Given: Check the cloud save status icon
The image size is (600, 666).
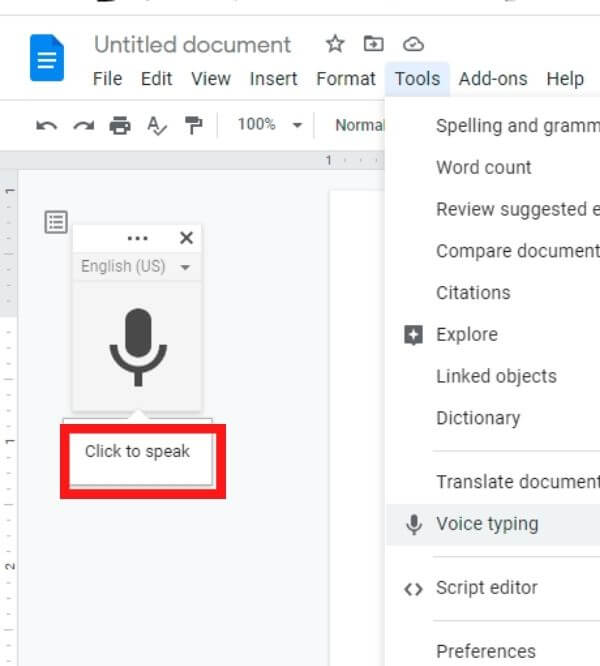Looking at the screenshot, I should (x=412, y=44).
